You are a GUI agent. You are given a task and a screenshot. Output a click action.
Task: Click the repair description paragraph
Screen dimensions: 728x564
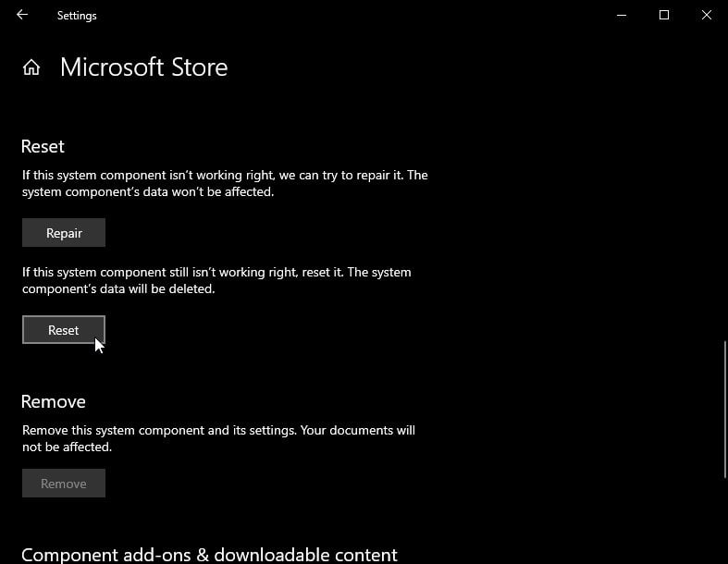(225, 183)
